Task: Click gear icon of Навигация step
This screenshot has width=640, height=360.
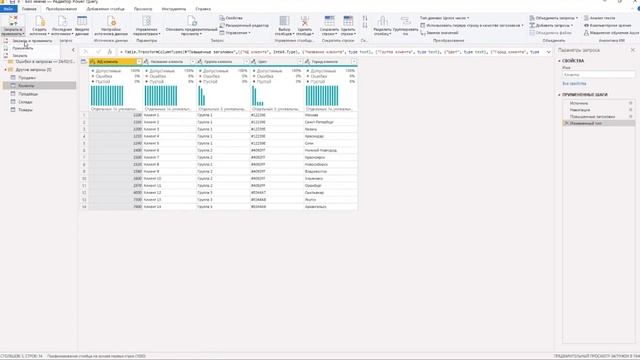Action: pyautogui.click(x=630, y=110)
